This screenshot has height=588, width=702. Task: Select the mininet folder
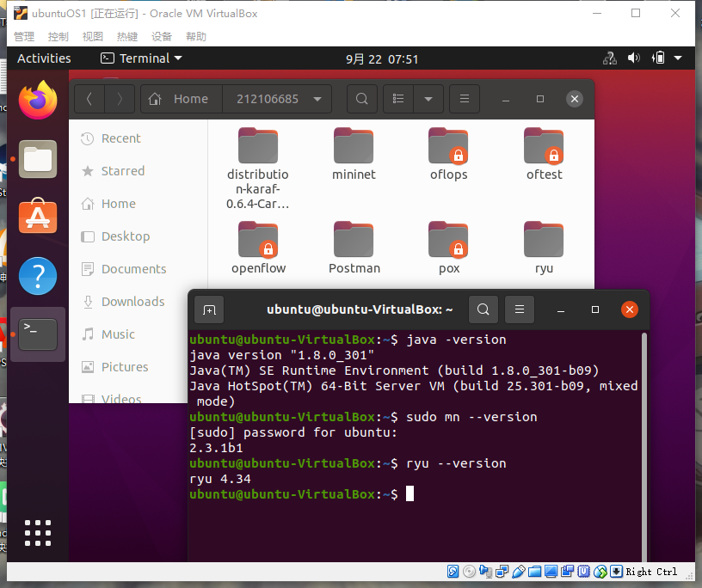pos(354,154)
